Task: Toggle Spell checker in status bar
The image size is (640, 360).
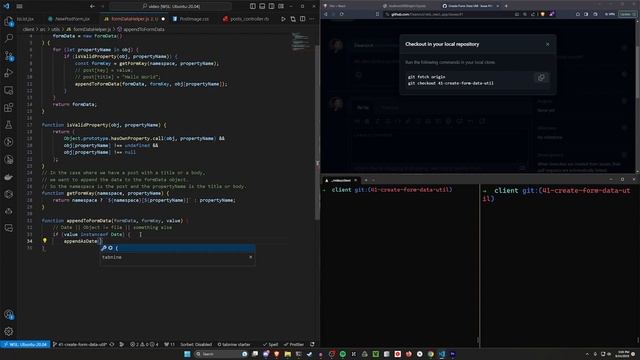Action: [x=271, y=344]
